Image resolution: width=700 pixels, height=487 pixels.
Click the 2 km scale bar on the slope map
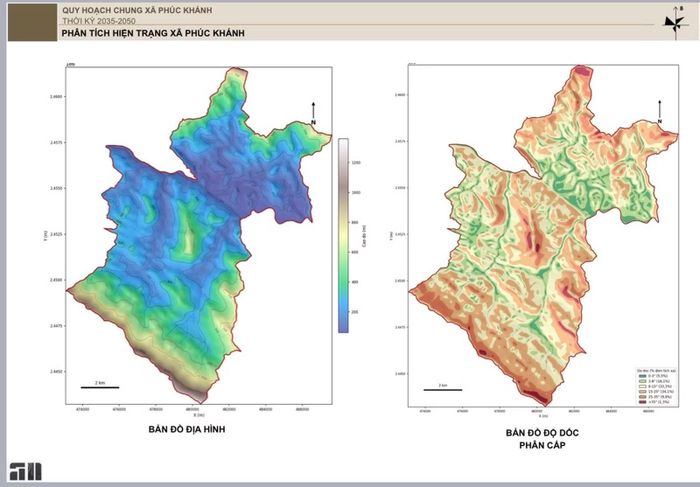coord(443,390)
